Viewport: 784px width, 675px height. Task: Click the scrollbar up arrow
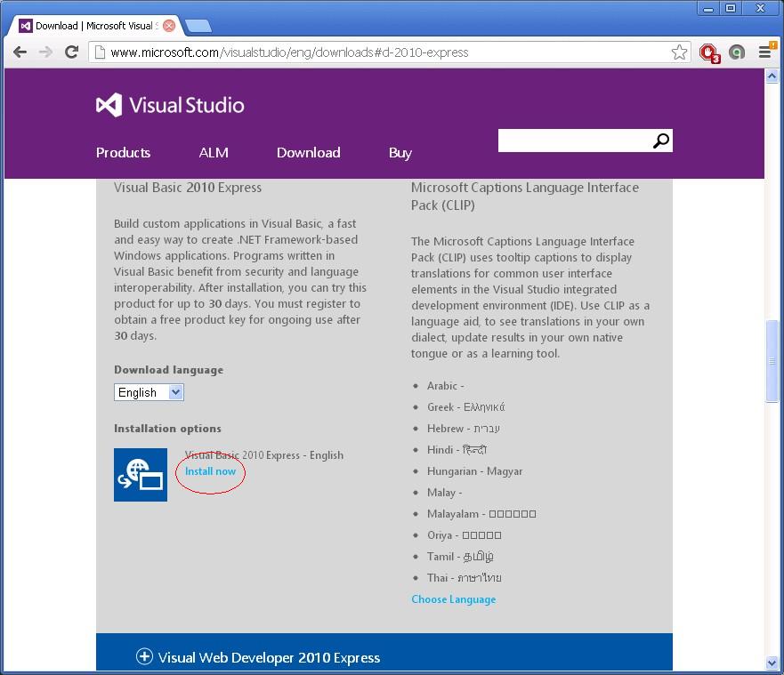pyautogui.click(x=772, y=76)
